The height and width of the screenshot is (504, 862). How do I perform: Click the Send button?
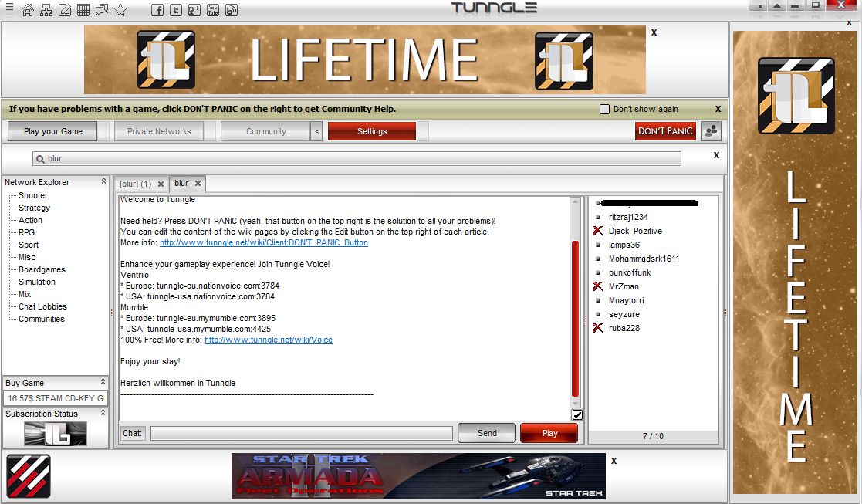pyautogui.click(x=487, y=433)
